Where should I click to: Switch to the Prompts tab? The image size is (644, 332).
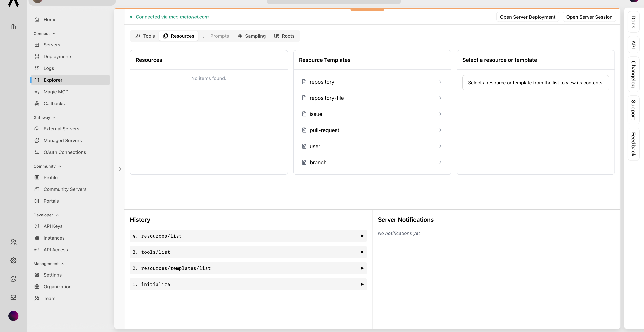(x=216, y=36)
